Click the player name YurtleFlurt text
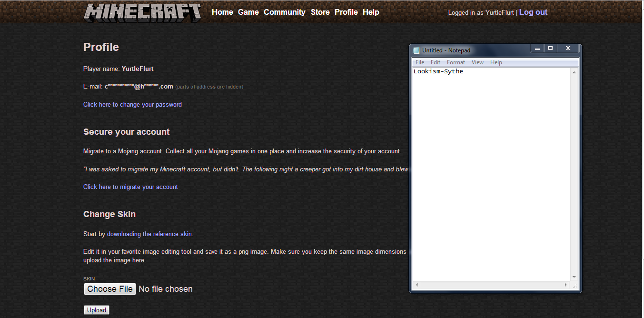 pos(138,69)
